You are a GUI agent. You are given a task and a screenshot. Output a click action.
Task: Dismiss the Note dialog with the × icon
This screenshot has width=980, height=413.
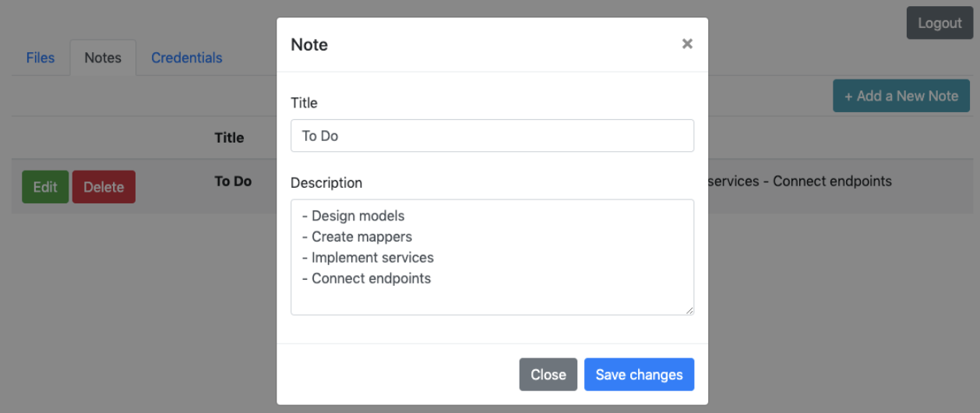click(x=686, y=44)
